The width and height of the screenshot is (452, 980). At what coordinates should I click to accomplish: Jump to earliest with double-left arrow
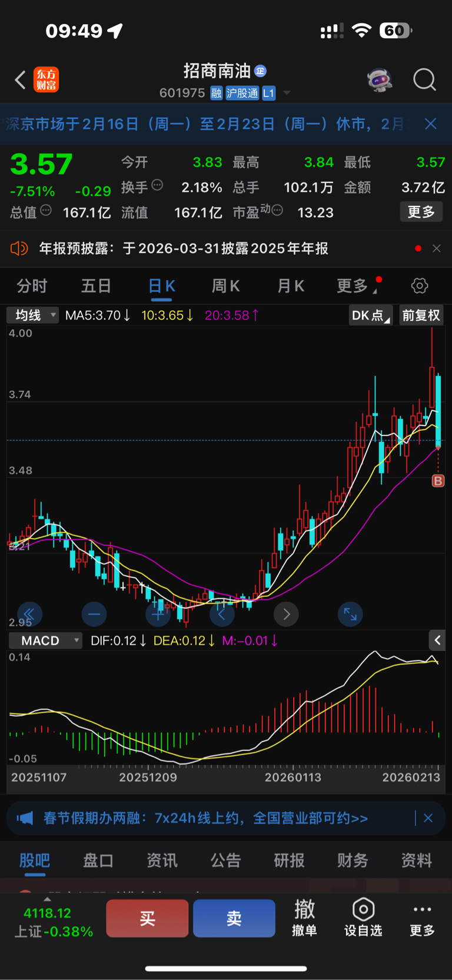[x=29, y=614]
